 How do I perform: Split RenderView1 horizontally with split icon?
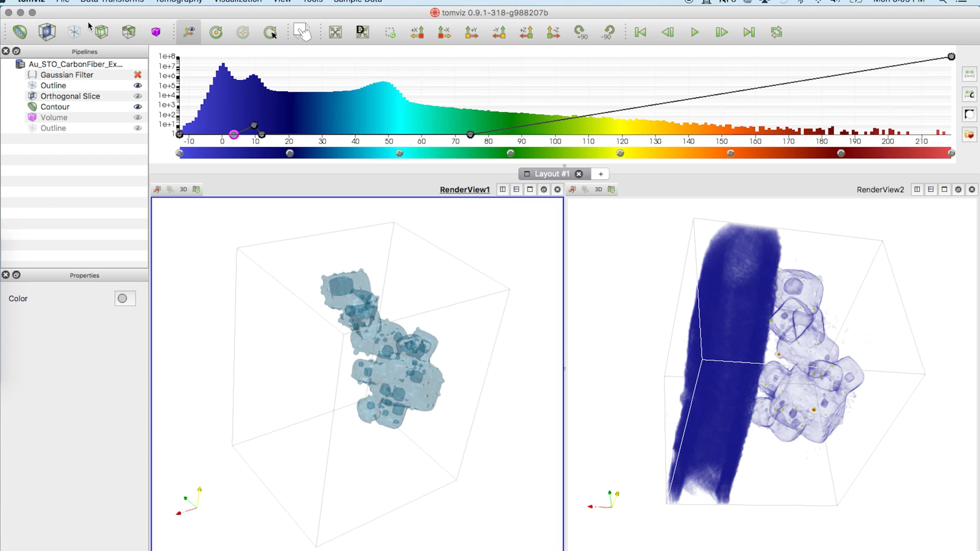click(x=503, y=189)
